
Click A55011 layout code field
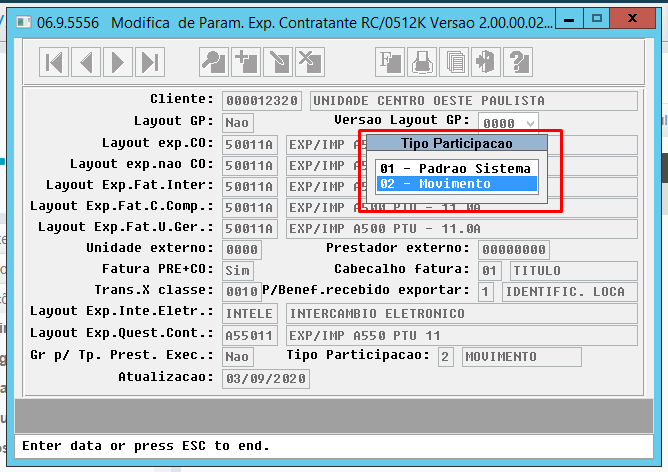[250, 336]
